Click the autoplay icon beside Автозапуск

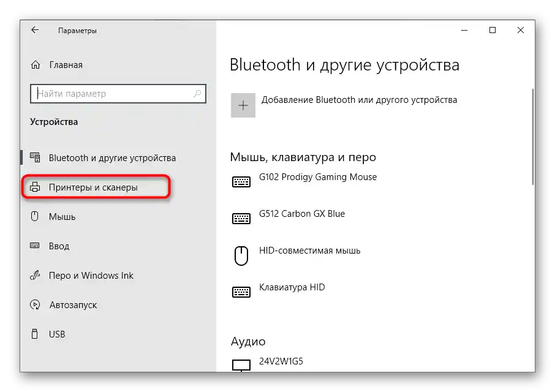coord(35,304)
